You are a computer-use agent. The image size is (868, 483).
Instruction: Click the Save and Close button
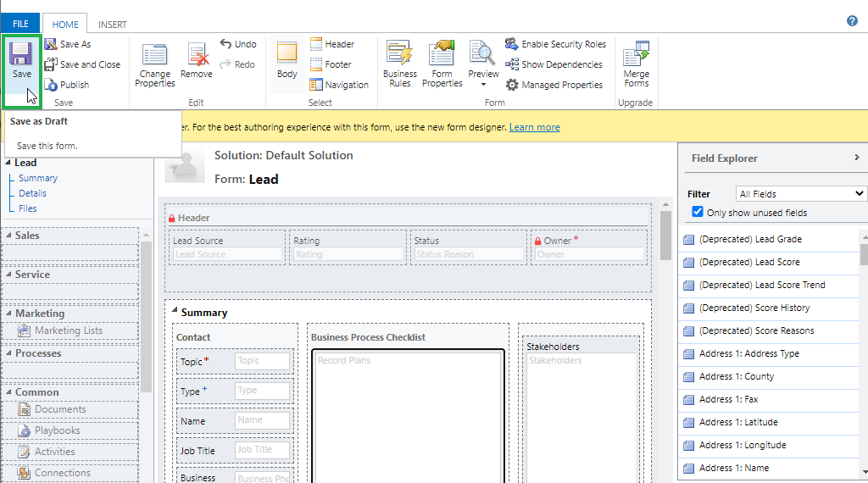pos(82,64)
